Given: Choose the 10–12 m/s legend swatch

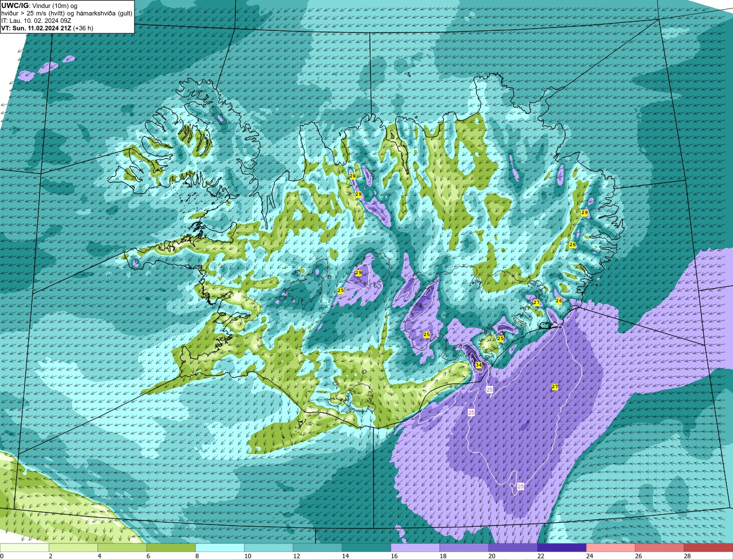Looking at the screenshot, I should pos(269,548).
